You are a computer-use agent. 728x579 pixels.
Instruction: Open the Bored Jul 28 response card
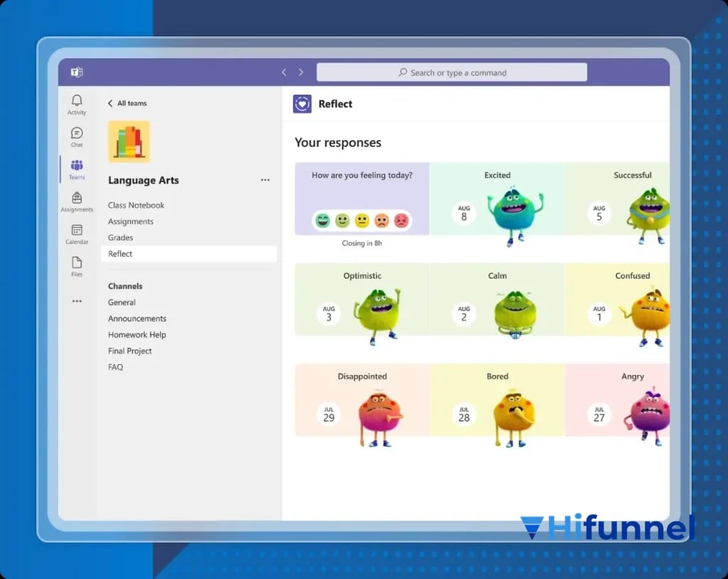coord(497,400)
